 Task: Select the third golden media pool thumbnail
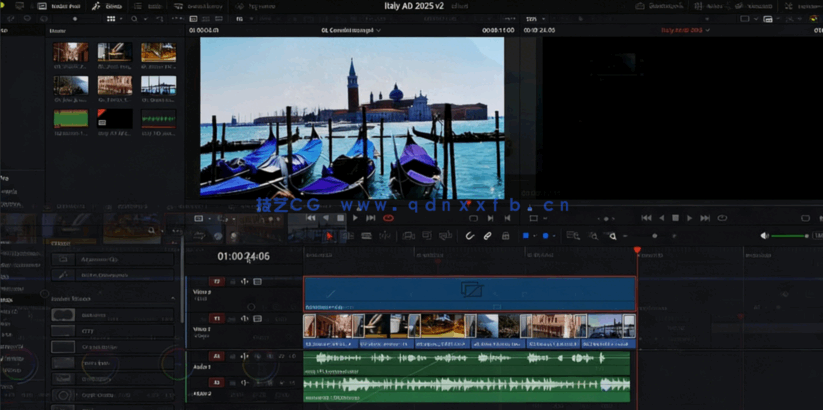159,52
